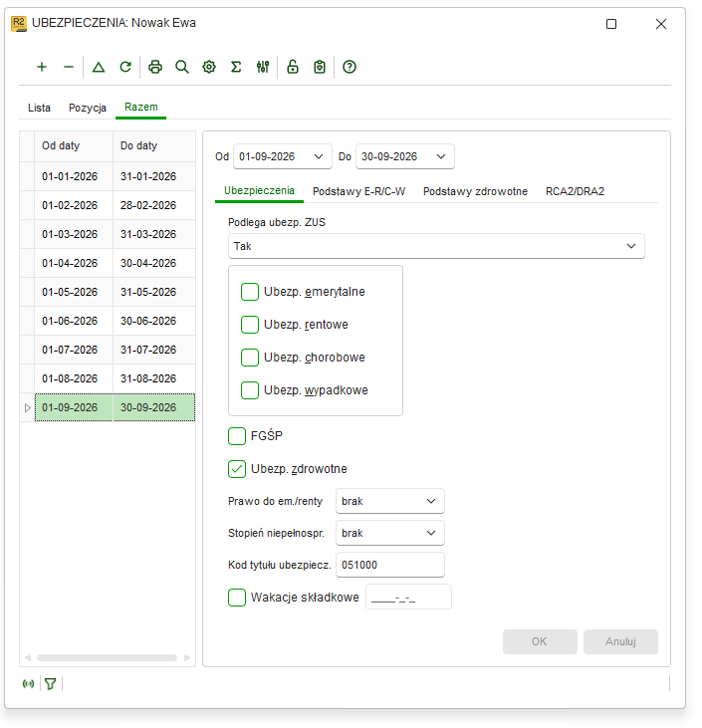Close the UBEZPIECZENIA window
The height and width of the screenshot is (728, 702).
click(x=661, y=24)
